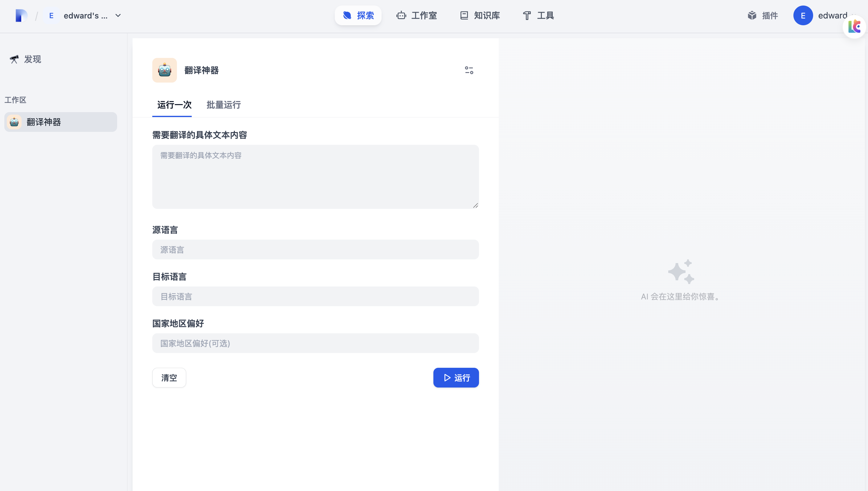The width and height of the screenshot is (868, 491).
Task: Click the 源语言 field label
Action: coord(165,230)
